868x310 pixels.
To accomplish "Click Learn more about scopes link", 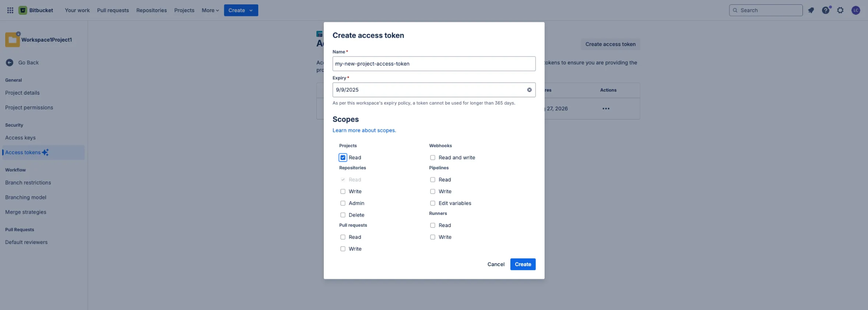I will (x=364, y=130).
